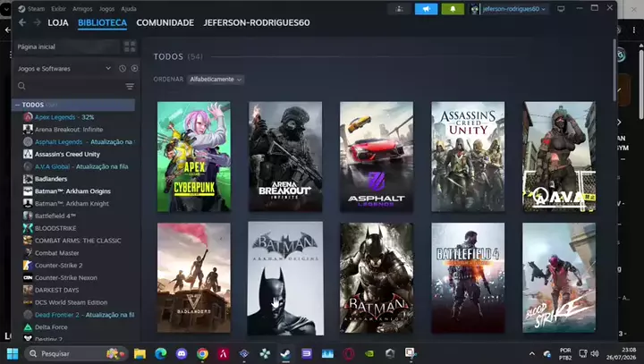Launch Microsoft Edge from the taskbar
644x364 pixels.
pos(161,353)
